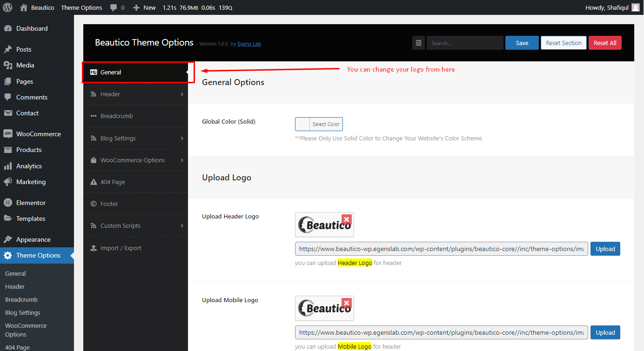Viewport: 644px width, 351px height.
Task: Click the Select Color button
Action: pos(326,124)
